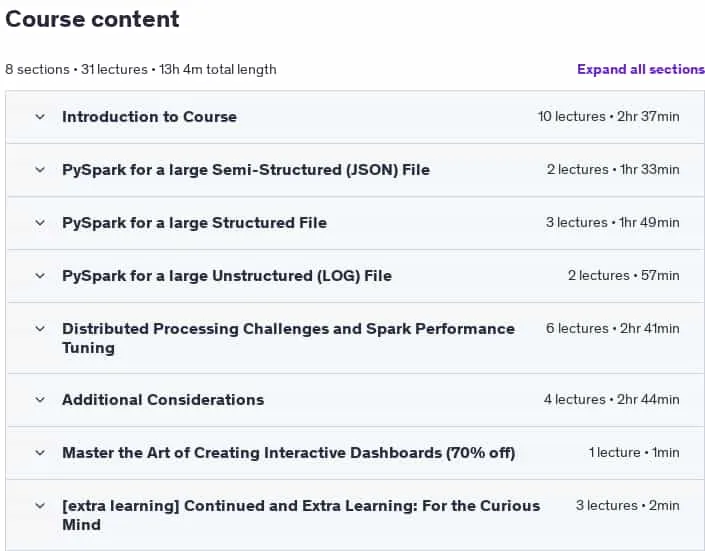Expand chevron for PySpark large Structured File
This screenshot has height=551, width=705.
click(x=40, y=223)
